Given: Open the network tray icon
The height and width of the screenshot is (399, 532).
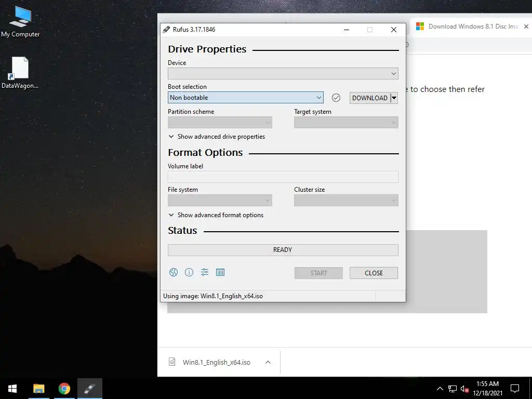Looking at the screenshot, I should [x=453, y=389].
